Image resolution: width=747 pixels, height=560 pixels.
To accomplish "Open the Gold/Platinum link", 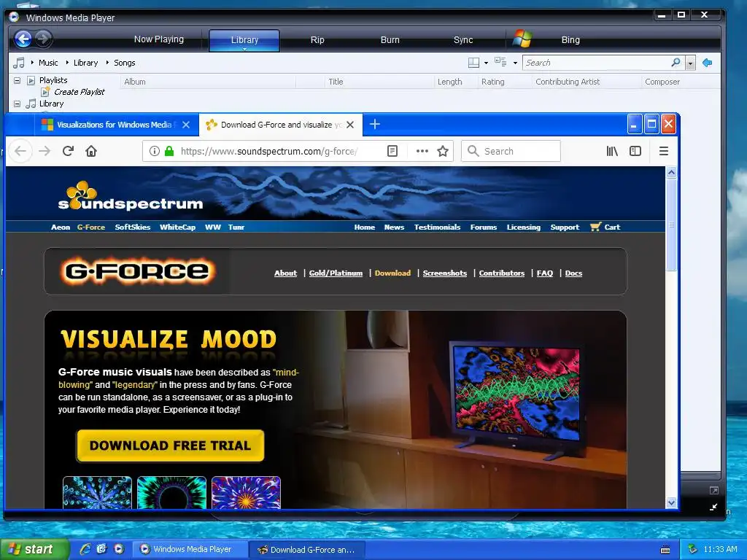I will pos(336,273).
